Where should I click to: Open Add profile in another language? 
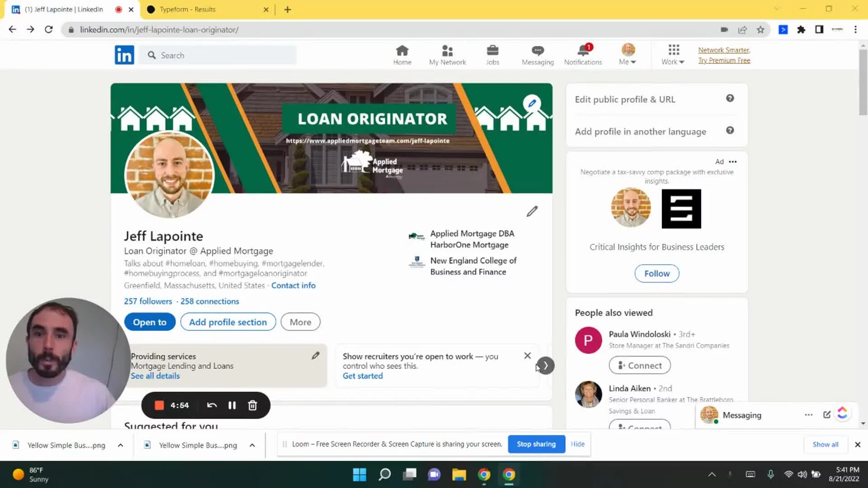coord(640,131)
